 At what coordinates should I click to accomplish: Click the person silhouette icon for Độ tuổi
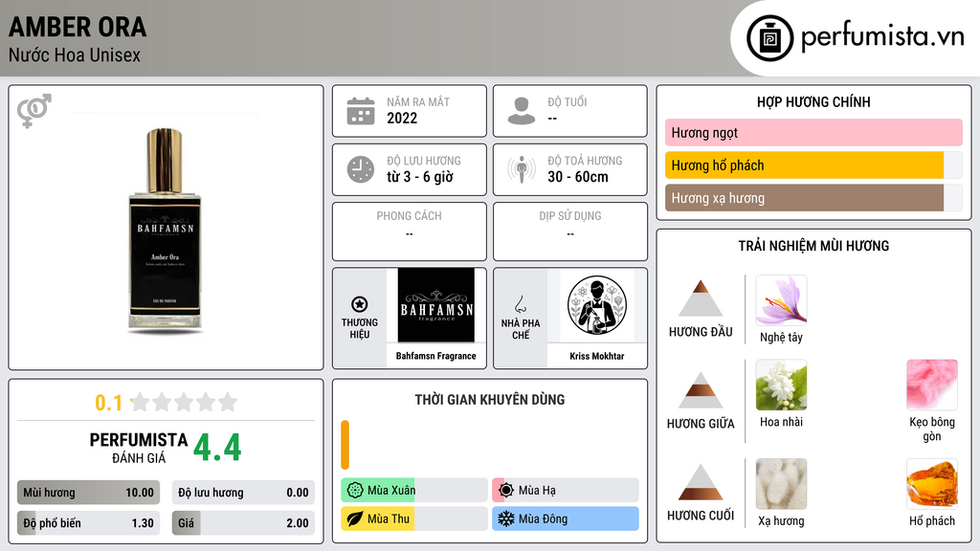(522, 111)
